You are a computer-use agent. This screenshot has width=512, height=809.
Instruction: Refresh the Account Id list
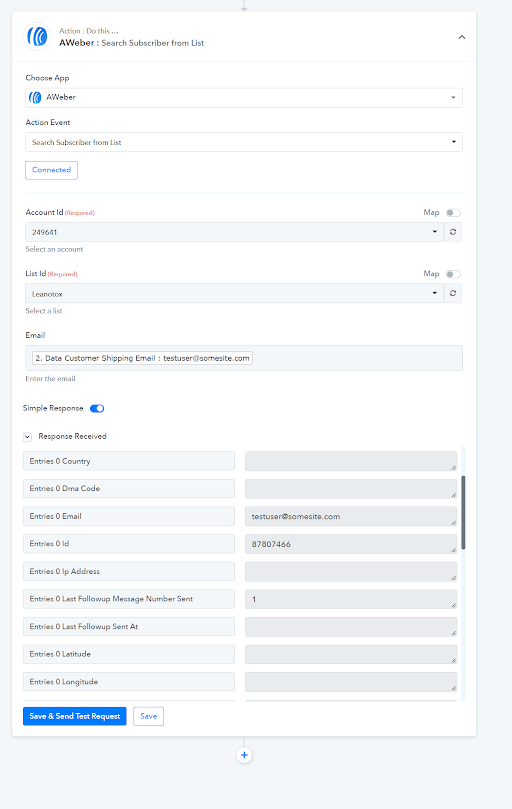click(453, 232)
